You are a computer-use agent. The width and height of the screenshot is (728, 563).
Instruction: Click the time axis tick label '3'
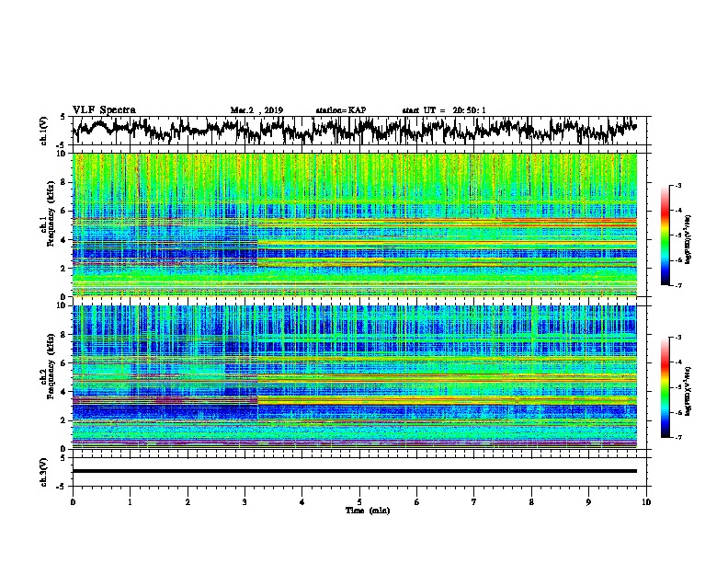[245, 502]
